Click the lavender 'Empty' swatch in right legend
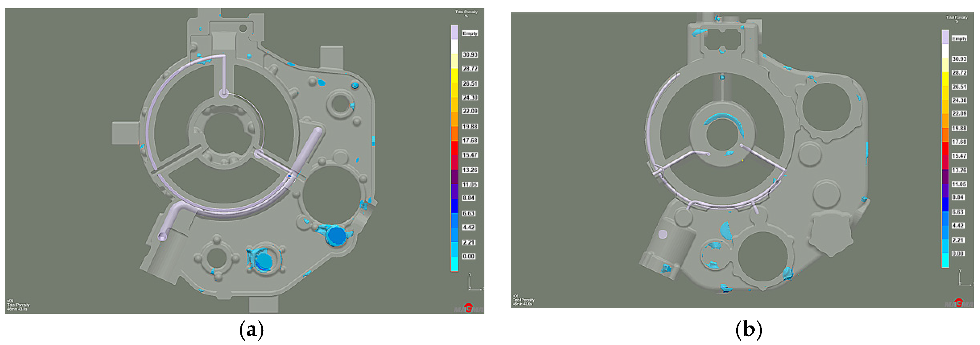Screen dimensions: 980x345 coord(945,37)
